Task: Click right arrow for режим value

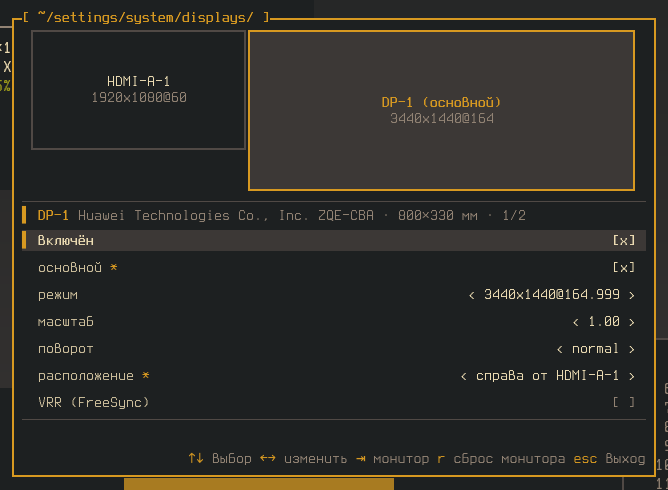Action: pyautogui.click(x=631, y=295)
